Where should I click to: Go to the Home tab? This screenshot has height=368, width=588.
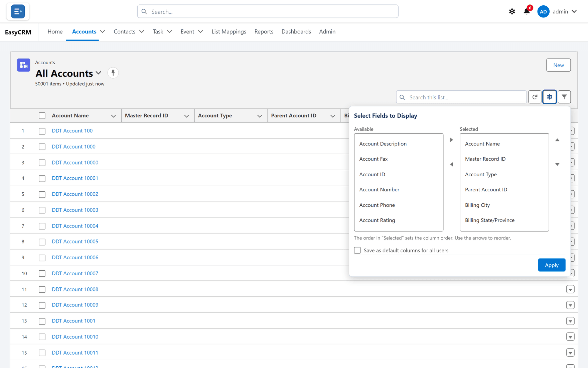[55, 31]
